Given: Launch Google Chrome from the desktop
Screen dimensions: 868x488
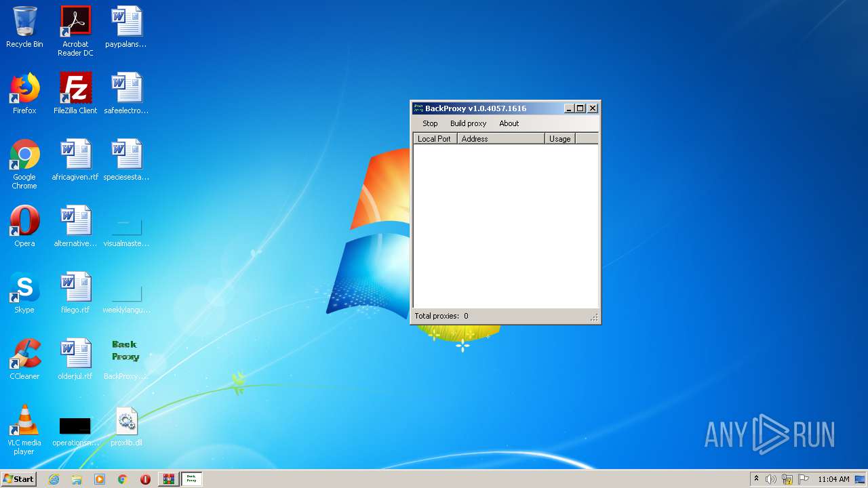Looking at the screenshot, I should point(24,165).
